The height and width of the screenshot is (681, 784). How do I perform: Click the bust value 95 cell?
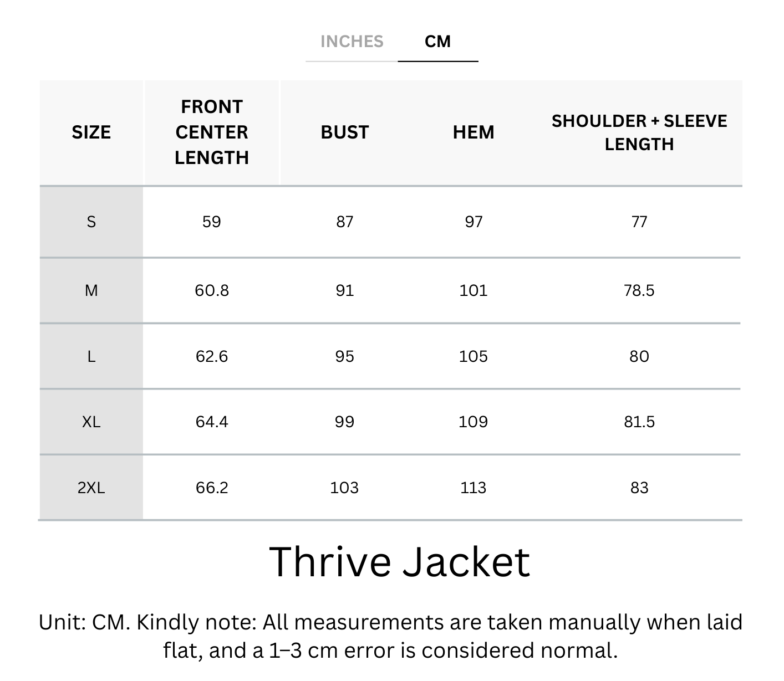[x=344, y=356]
